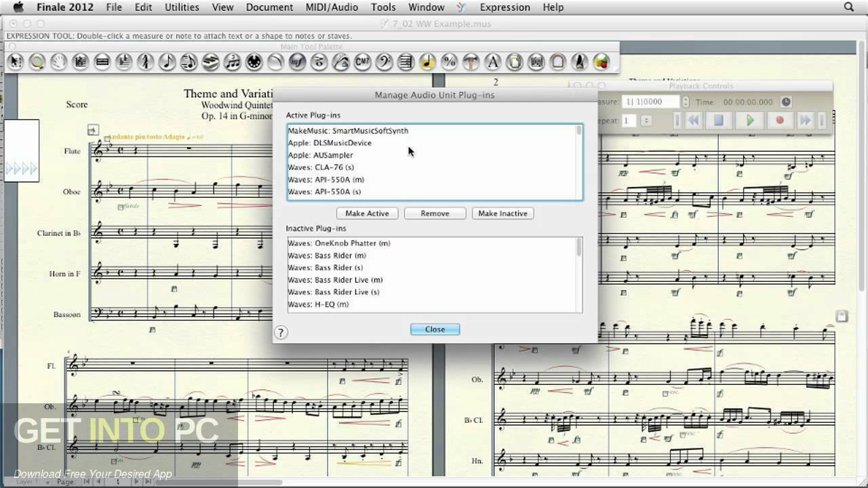Image resolution: width=868 pixels, height=488 pixels.
Task: Start playback with green Play button
Action: pos(750,121)
